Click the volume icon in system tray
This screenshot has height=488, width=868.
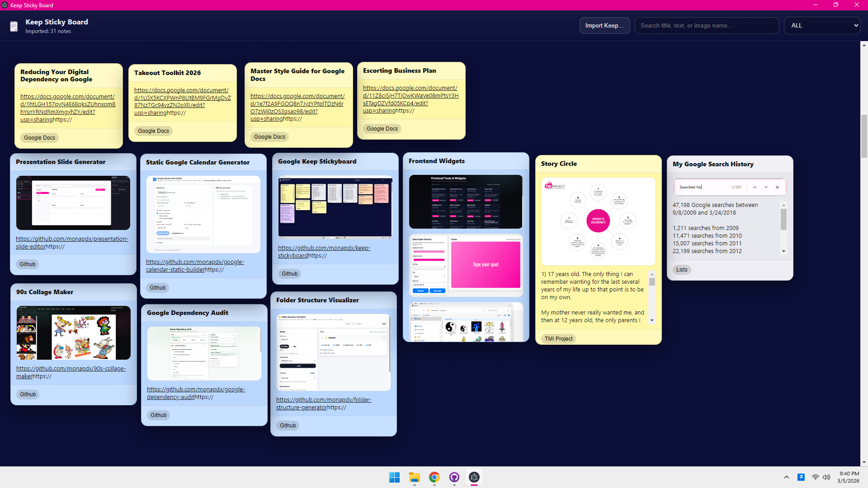click(x=826, y=477)
